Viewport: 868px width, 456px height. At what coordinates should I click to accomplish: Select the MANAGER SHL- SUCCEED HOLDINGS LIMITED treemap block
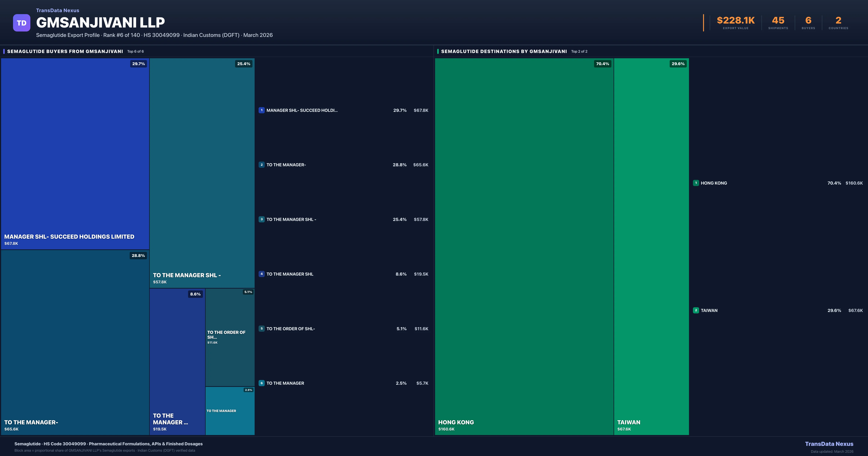(75, 153)
